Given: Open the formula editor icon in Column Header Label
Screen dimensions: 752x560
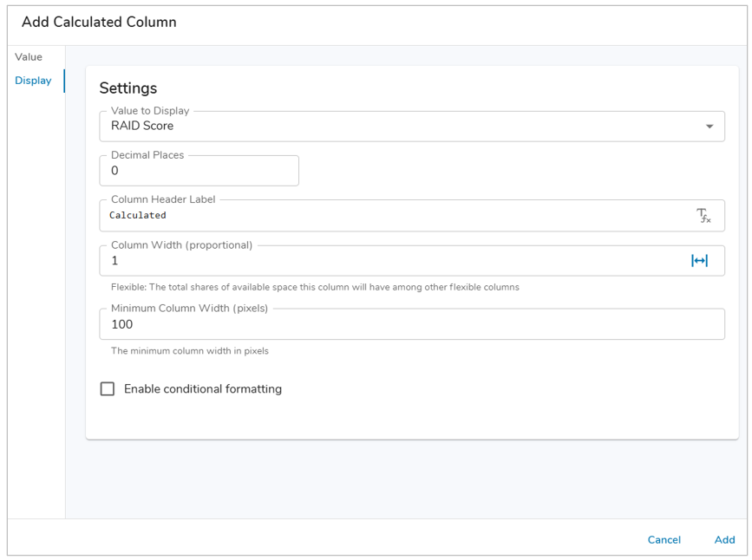Looking at the screenshot, I should pos(703,216).
